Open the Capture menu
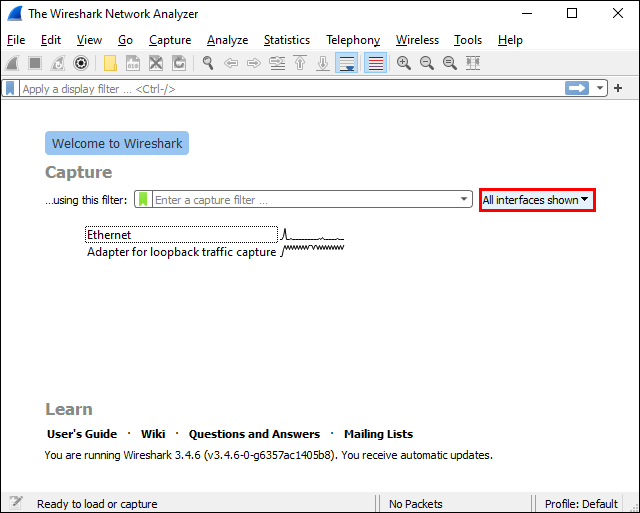 pyautogui.click(x=170, y=40)
